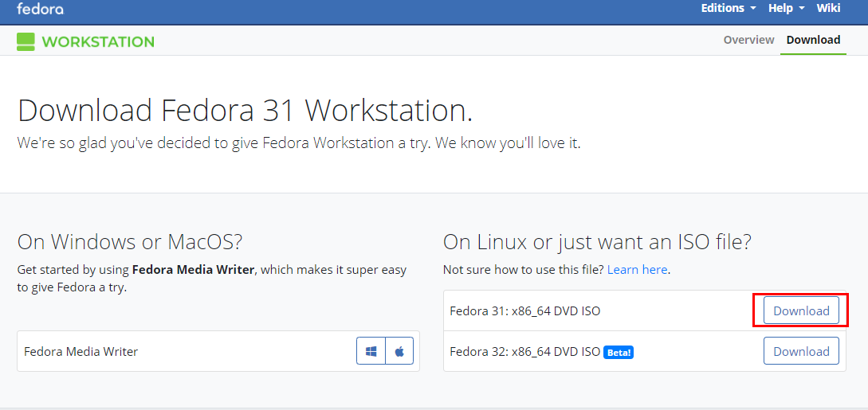Screen dimensions: 868x410
Task: Click the 'Fedora Media Writer' row label
Action: 81,351
